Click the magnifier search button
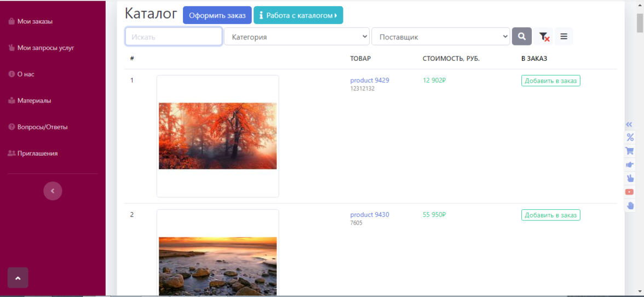 (521, 37)
